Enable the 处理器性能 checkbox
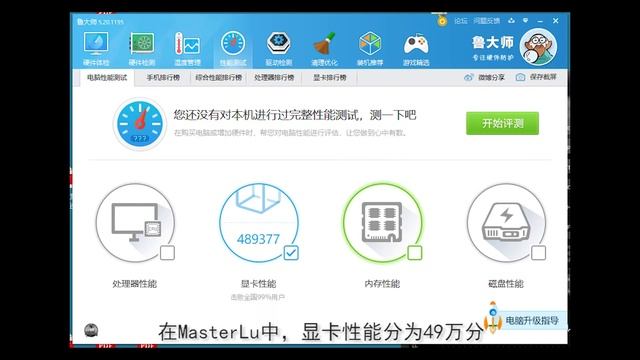 [167, 253]
